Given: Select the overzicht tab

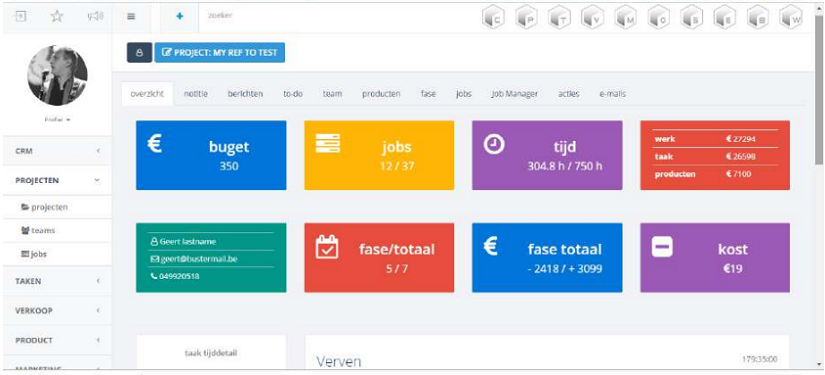Looking at the screenshot, I should 147,94.
